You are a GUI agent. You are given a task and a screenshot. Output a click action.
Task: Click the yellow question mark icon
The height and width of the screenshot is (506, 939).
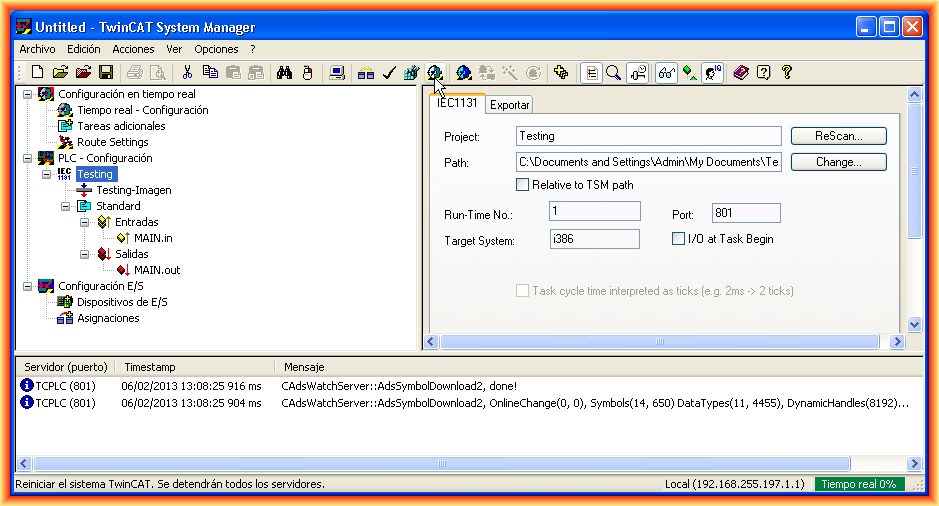[x=787, y=72]
